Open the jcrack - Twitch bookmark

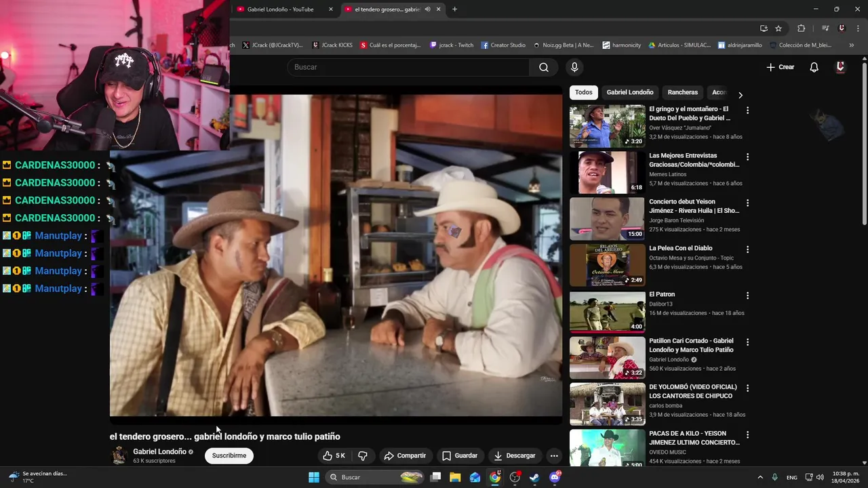point(452,45)
